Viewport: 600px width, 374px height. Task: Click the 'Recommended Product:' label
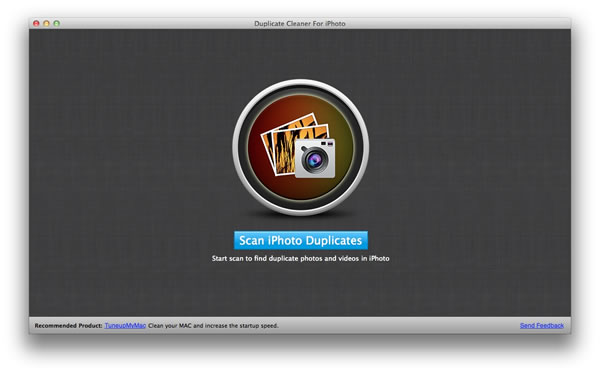click(68, 326)
